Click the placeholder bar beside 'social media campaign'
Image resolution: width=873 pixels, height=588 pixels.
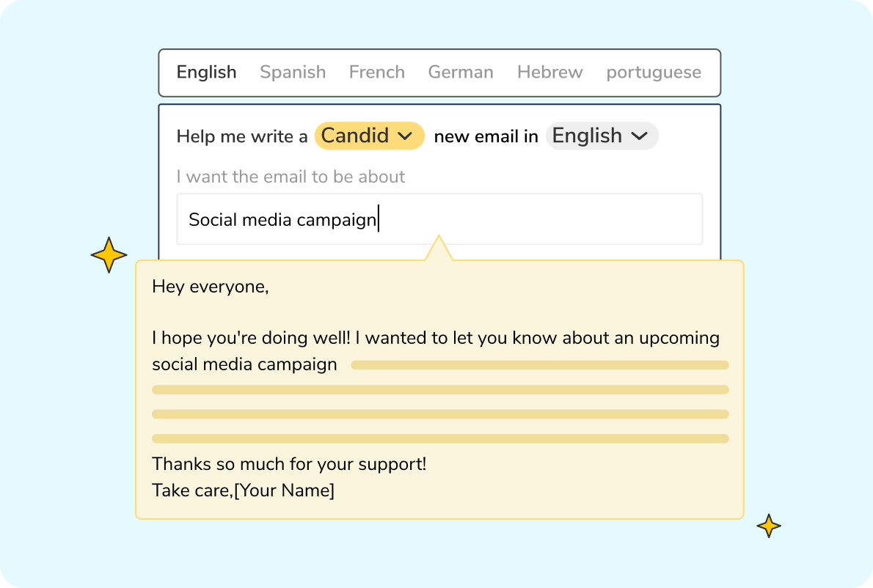coord(539,365)
